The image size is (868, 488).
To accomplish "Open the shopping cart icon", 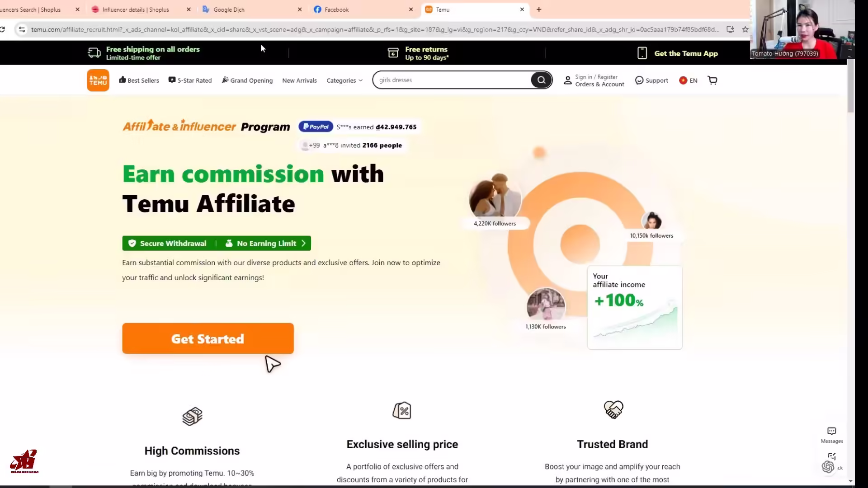I will pyautogui.click(x=712, y=80).
